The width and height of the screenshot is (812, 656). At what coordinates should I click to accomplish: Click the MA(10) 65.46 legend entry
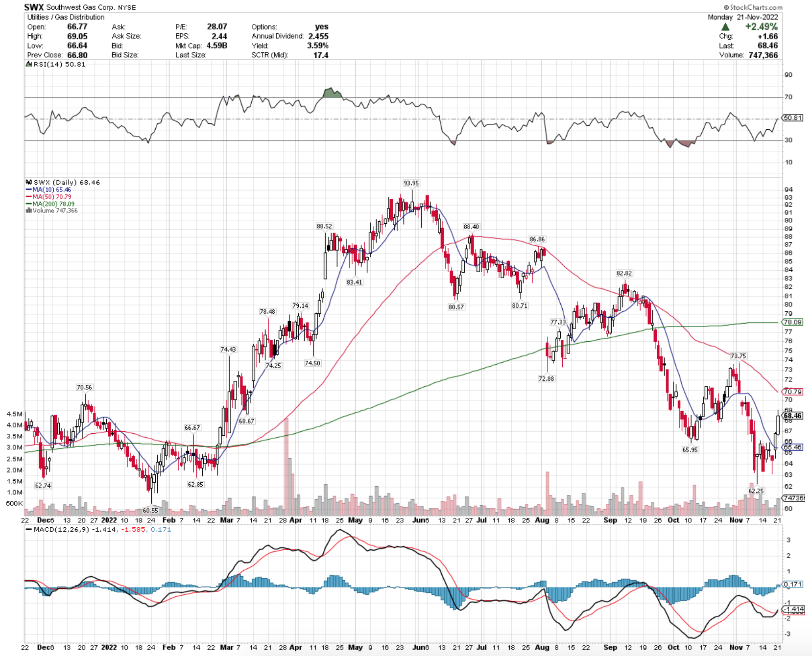click(48, 189)
